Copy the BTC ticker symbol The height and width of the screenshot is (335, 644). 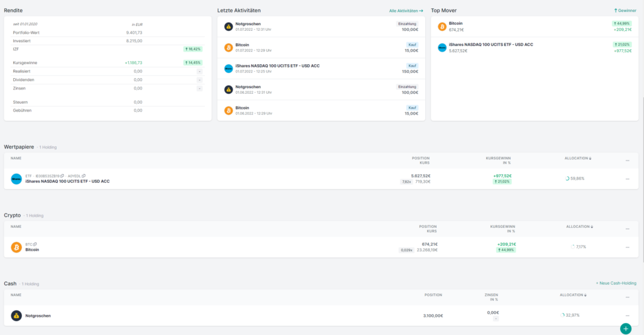(35, 244)
